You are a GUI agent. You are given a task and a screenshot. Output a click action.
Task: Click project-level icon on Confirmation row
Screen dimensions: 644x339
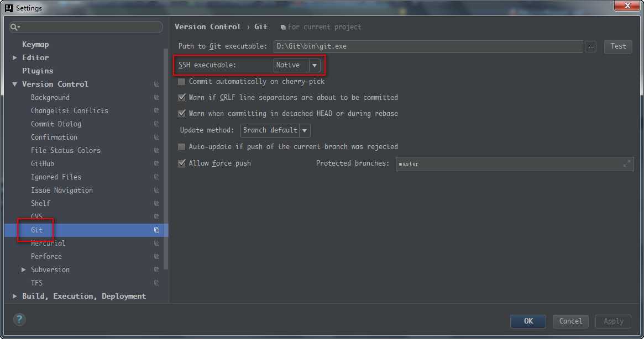pyautogui.click(x=156, y=137)
